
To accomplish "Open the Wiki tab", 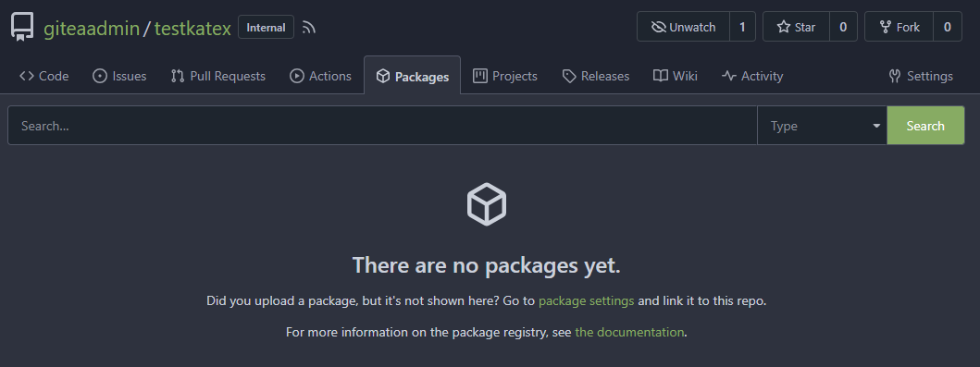I will click(x=675, y=76).
